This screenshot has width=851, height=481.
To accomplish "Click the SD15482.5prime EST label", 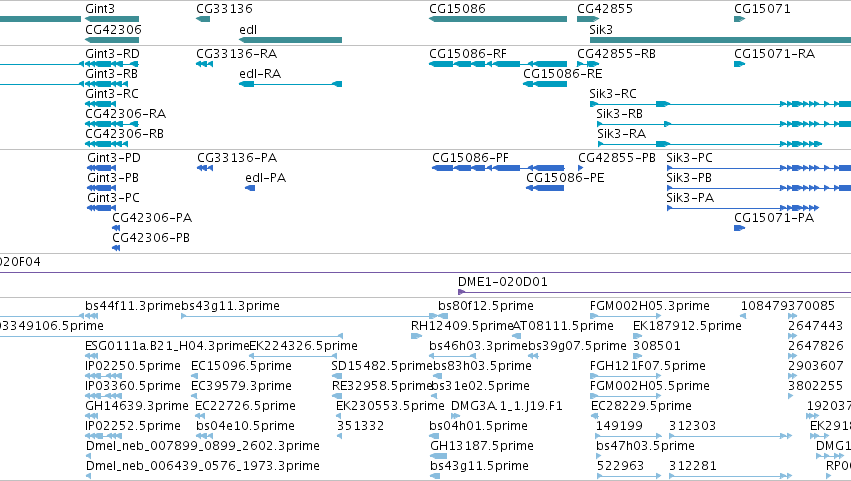I will (x=382, y=366).
